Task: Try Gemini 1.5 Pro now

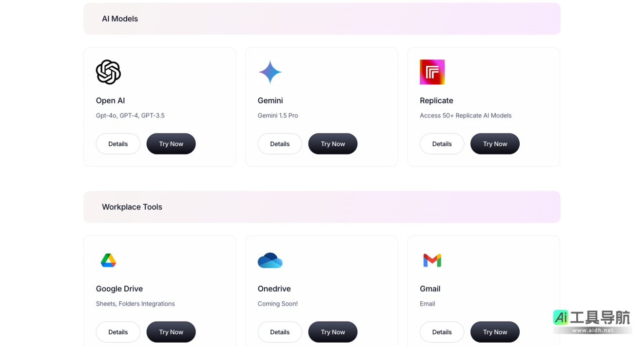Action: pos(332,144)
